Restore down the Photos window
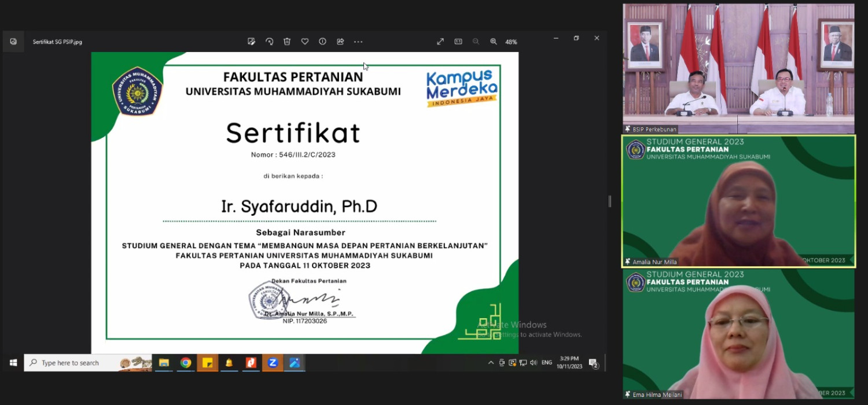 (x=576, y=38)
